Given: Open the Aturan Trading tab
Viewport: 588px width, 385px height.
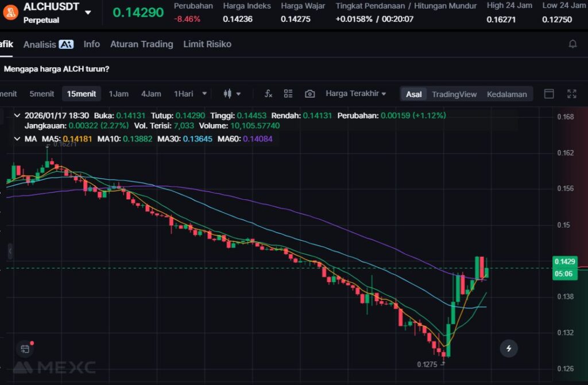Looking at the screenshot, I should coord(141,44).
